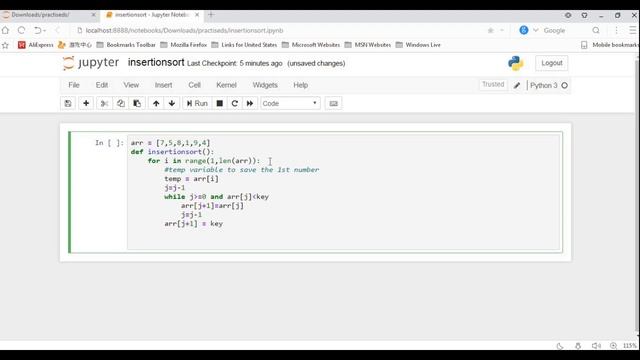Save the notebook with the floppy disk icon
Image resolution: width=640 pixels, height=360 pixels.
tap(68, 104)
